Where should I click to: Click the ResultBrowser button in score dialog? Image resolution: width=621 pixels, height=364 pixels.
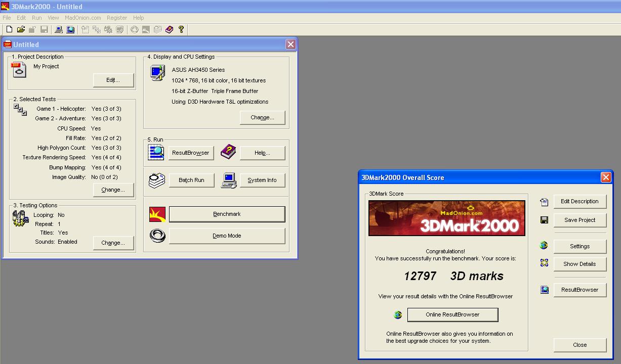tap(580, 290)
